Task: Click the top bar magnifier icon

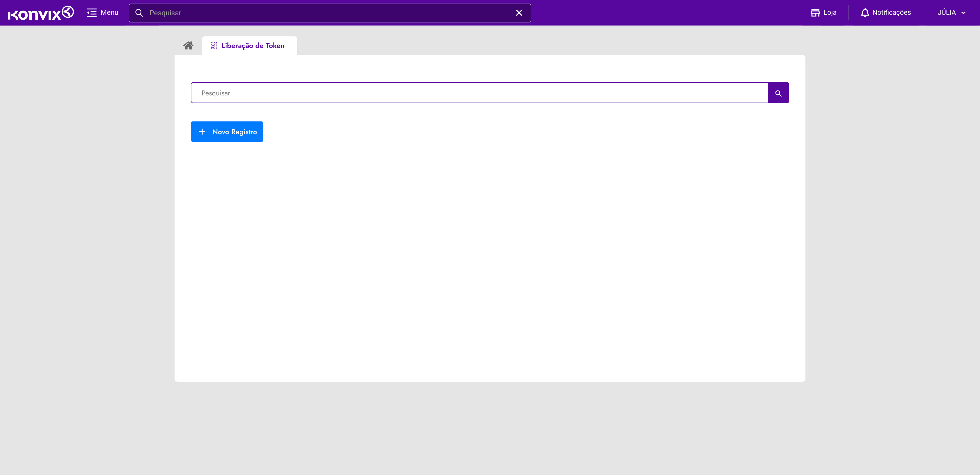Action: 139,13
